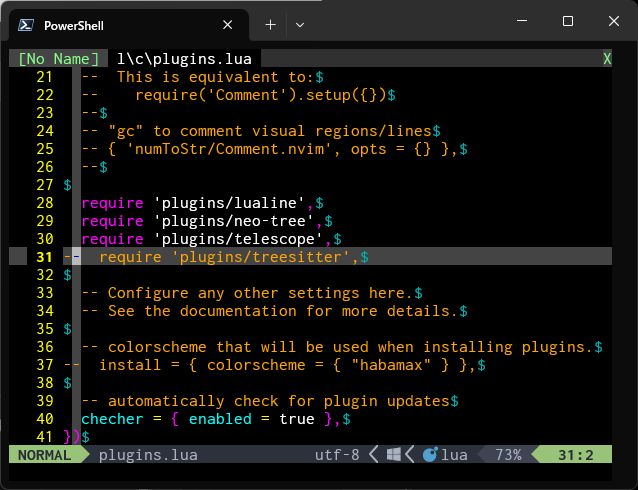Close the PowerShell terminal tab
Screen dimensions: 638x490
[229, 24]
